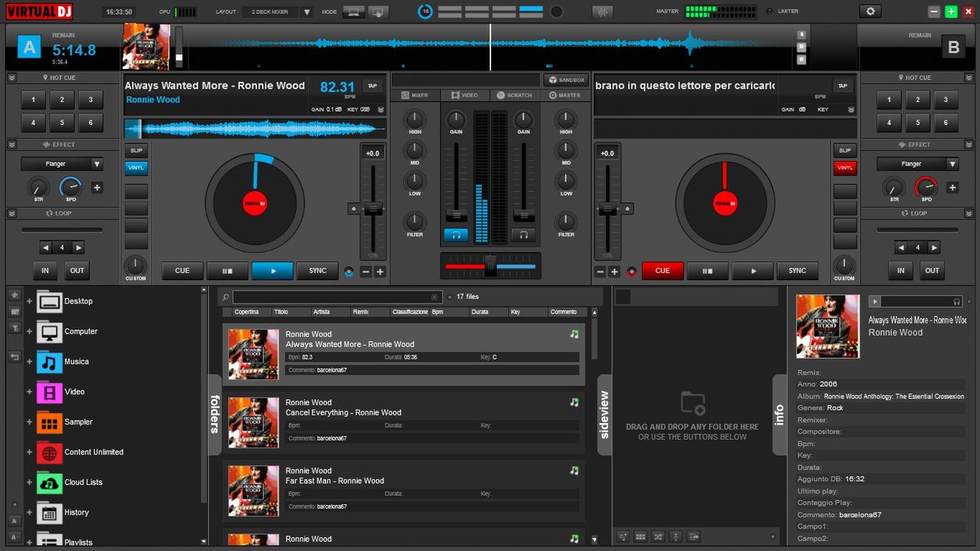The image size is (980, 551).
Task: Switch to the MASTER tab
Action: (x=565, y=95)
